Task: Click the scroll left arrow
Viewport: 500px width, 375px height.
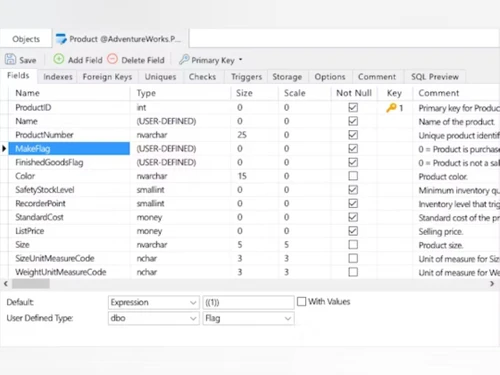Action: click(x=6, y=284)
